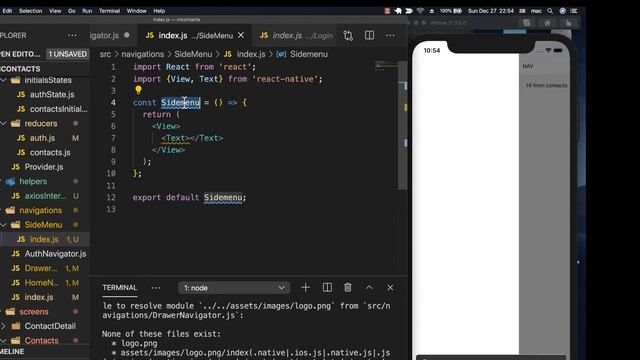Viewport: 640px width, 360px height.
Task: Open the Terminal menu in menu bar
Action: click(x=109, y=11)
